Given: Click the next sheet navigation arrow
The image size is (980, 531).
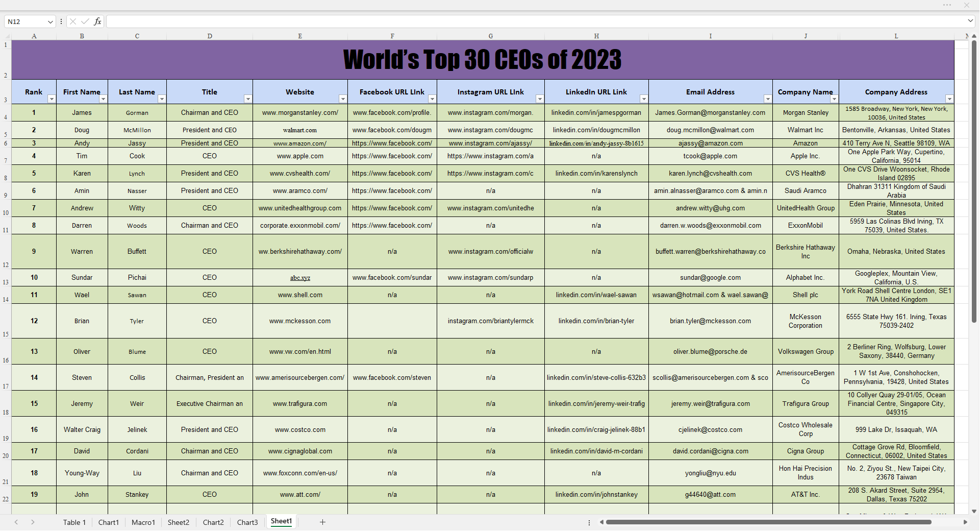Looking at the screenshot, I should point(33,522).
